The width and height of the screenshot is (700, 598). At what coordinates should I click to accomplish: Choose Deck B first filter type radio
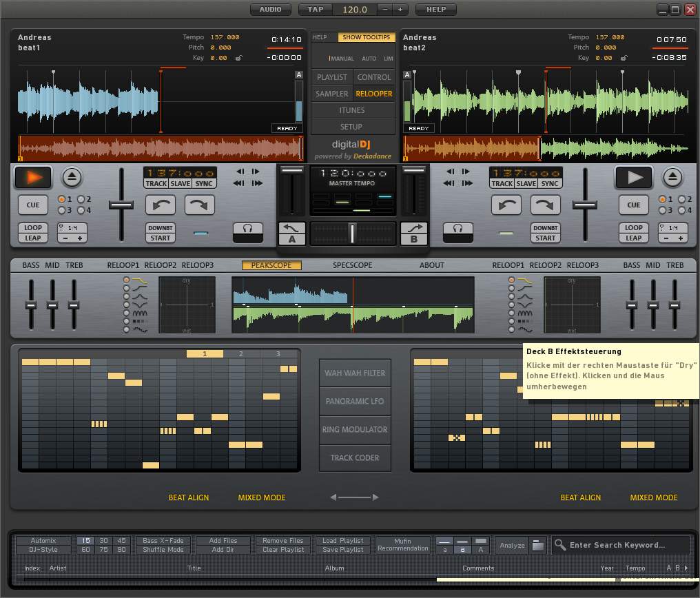512,280
